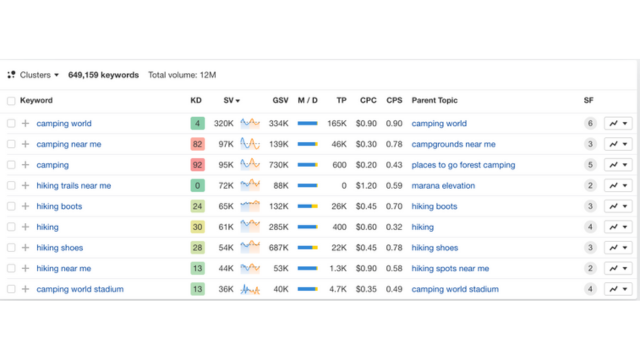Screen dimensions: 640x360
Task: Add the keyword camping via plus icon
Action: [25, 165]
